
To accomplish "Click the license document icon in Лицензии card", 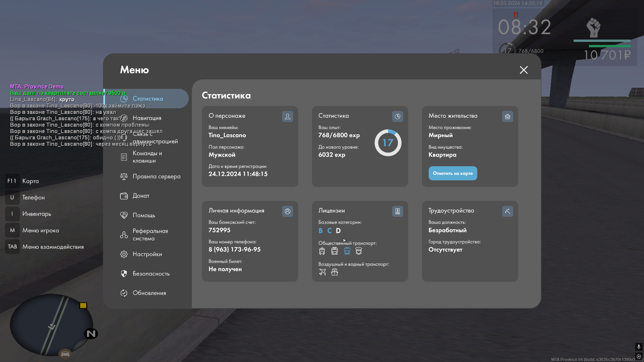I will pos(397,211).
